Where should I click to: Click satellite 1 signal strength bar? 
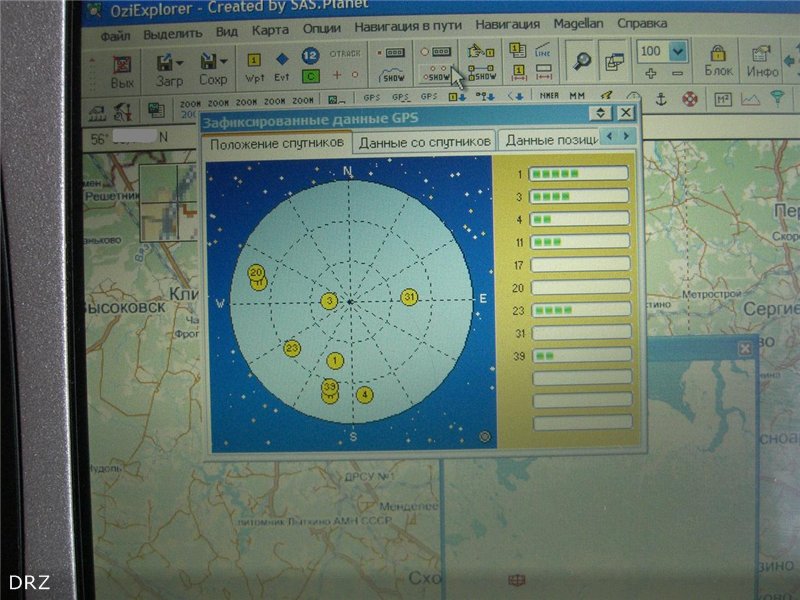click(579, 173)
